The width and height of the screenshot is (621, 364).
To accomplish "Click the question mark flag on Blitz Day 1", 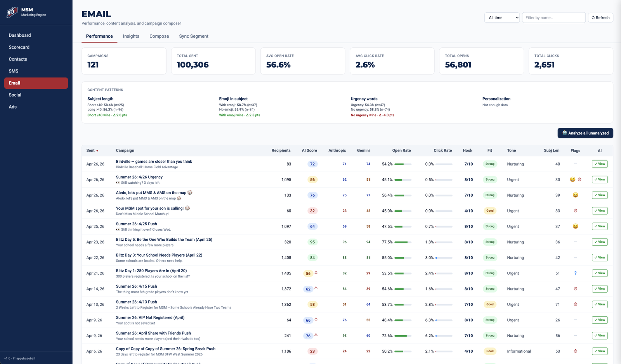I will (x=575, y=273).
